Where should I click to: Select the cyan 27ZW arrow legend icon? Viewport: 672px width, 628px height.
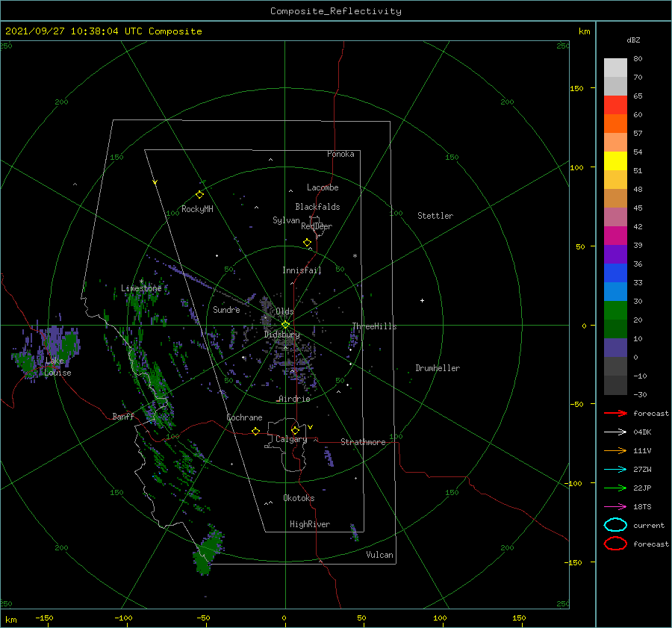615,470
